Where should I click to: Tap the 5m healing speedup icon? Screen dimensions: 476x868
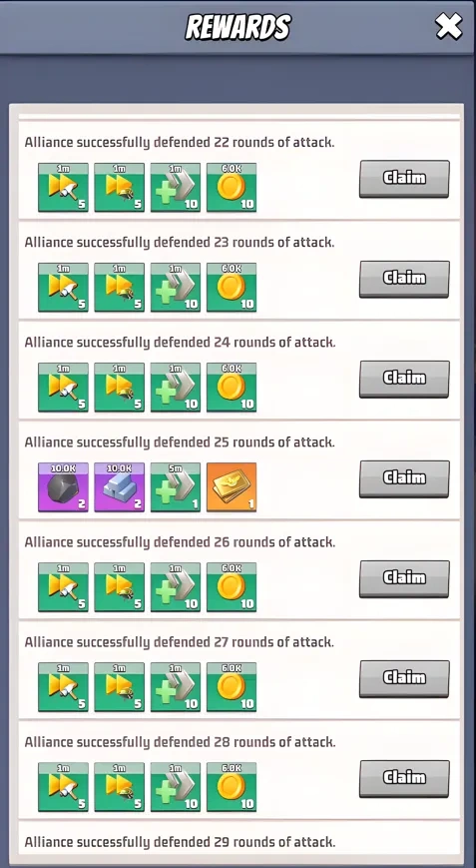tap(176, 487)
